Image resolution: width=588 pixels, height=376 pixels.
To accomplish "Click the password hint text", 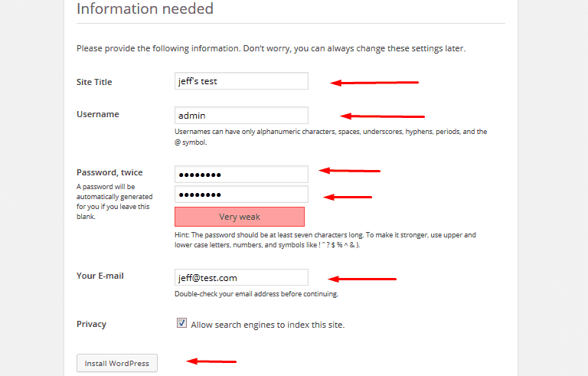I will tap(325, 240).
